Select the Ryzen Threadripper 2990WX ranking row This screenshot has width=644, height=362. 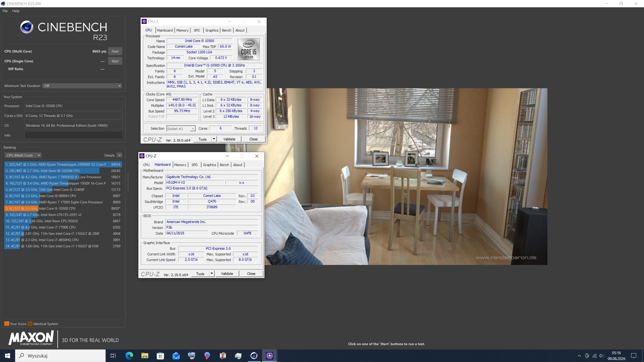63,164
